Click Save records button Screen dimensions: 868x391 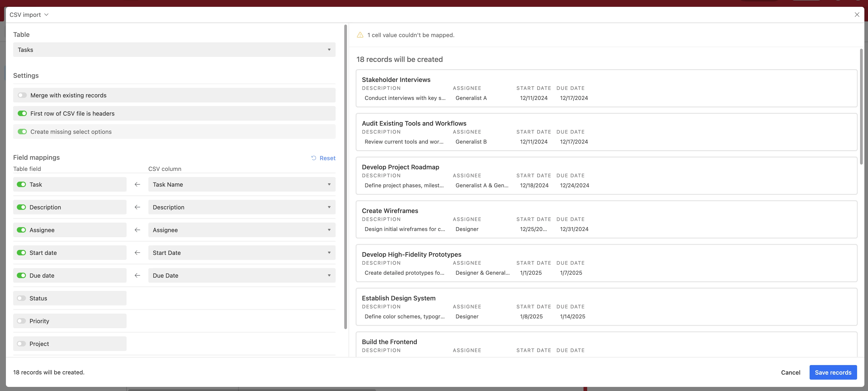point(833,372)
